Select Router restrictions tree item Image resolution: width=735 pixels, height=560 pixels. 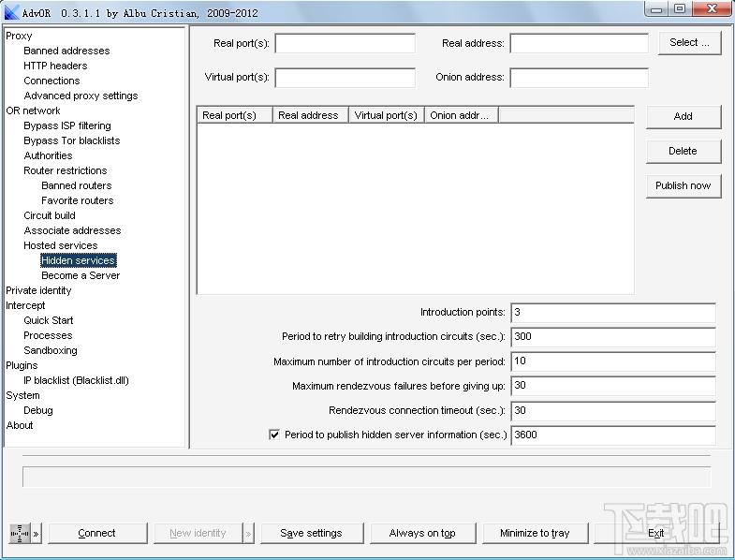tap(66, 170)
